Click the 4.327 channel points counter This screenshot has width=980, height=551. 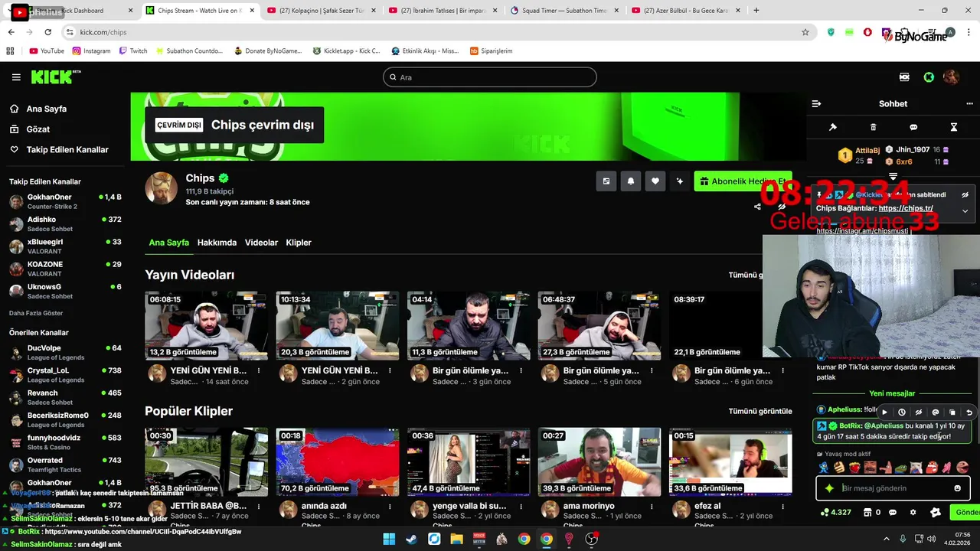coord(836,513)
